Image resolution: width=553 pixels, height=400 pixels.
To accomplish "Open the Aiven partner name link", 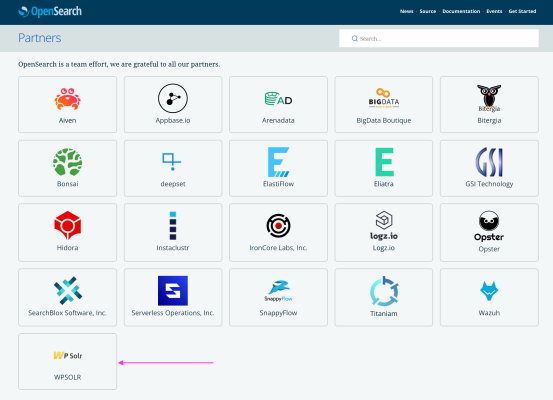I will (x=67, y=120).
